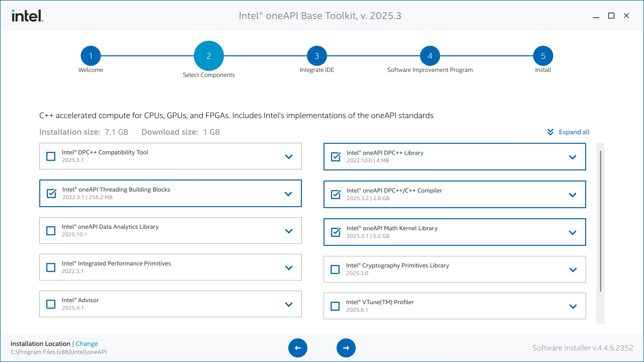Jump to step 3 Integrate IDE
The width and height of the screenshot is (644, 362).
[x=317, y=56]
